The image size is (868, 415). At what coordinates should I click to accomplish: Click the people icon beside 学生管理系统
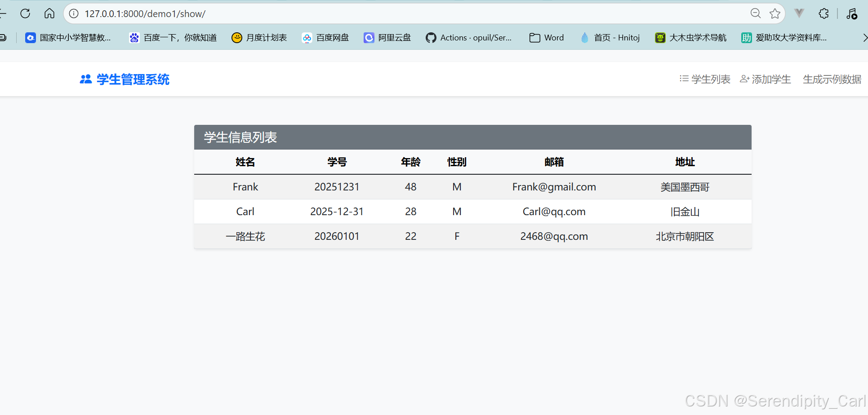click(85, 79)
